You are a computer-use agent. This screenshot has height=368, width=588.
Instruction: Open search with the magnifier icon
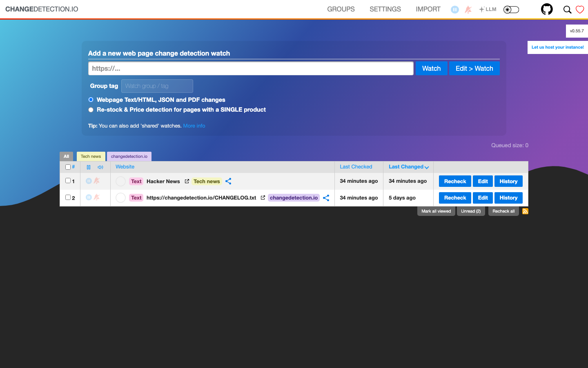567,9
